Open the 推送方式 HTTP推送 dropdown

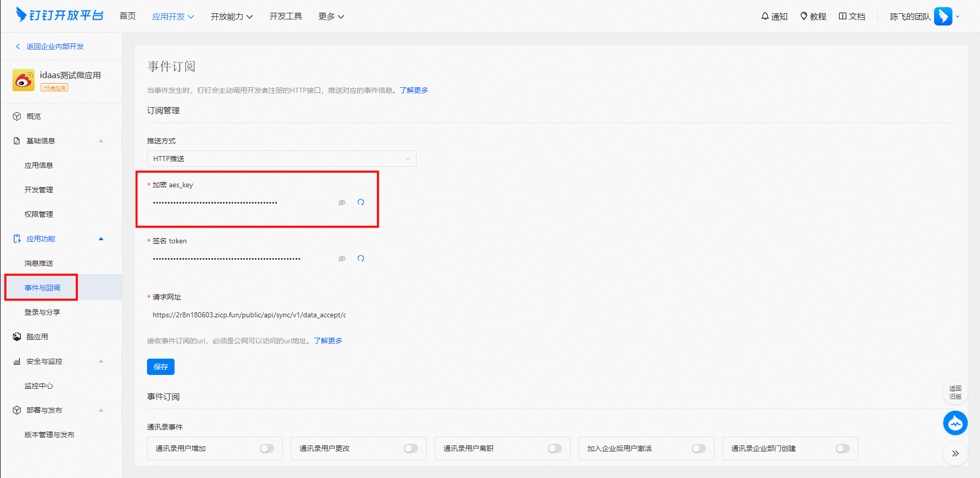(281, 159)
